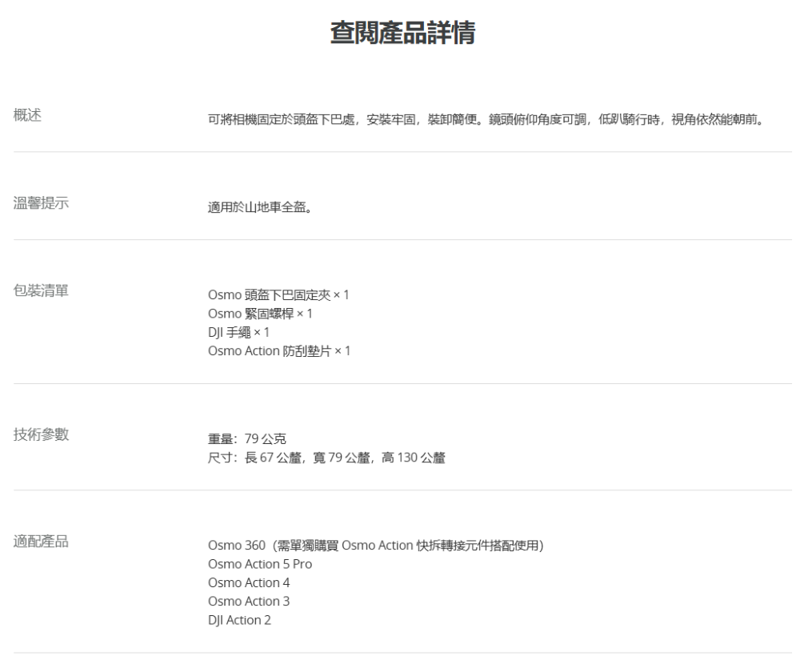Select the 溫馨提示 section label
The height and width of the screenshot is (672, 800).
[x=41, y=202]
